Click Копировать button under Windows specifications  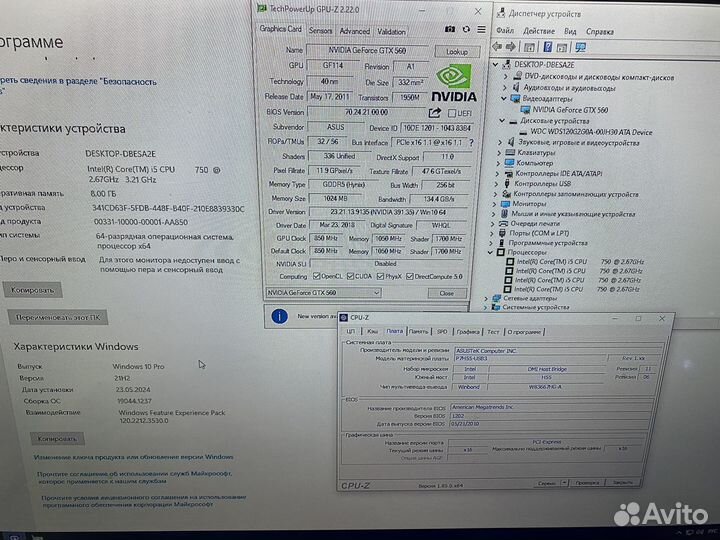coord(57,439)
